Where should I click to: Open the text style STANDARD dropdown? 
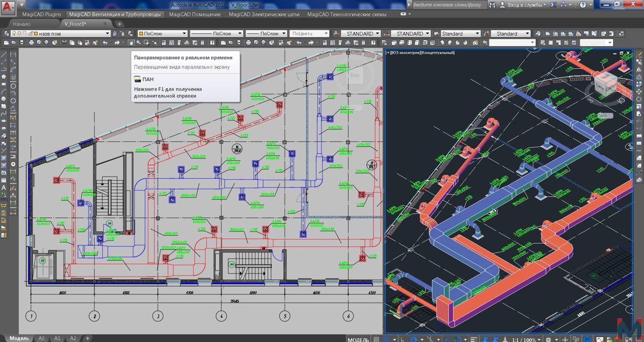pyautogui.click(x=361, y=34)
